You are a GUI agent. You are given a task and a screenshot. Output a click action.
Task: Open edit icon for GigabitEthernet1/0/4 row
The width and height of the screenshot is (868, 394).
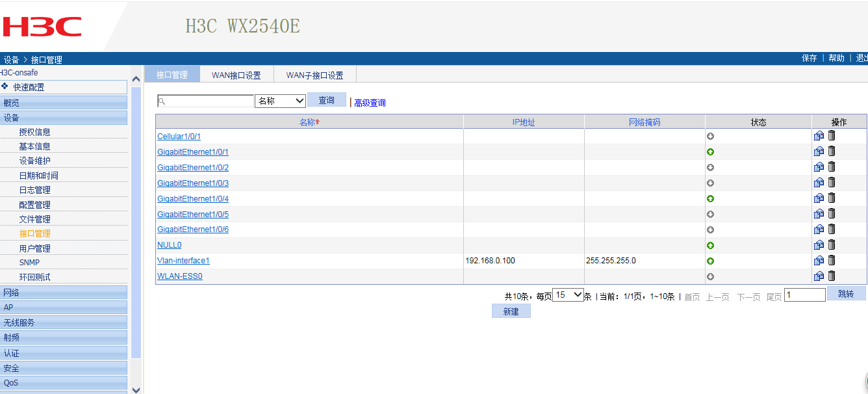pos(819,198)
